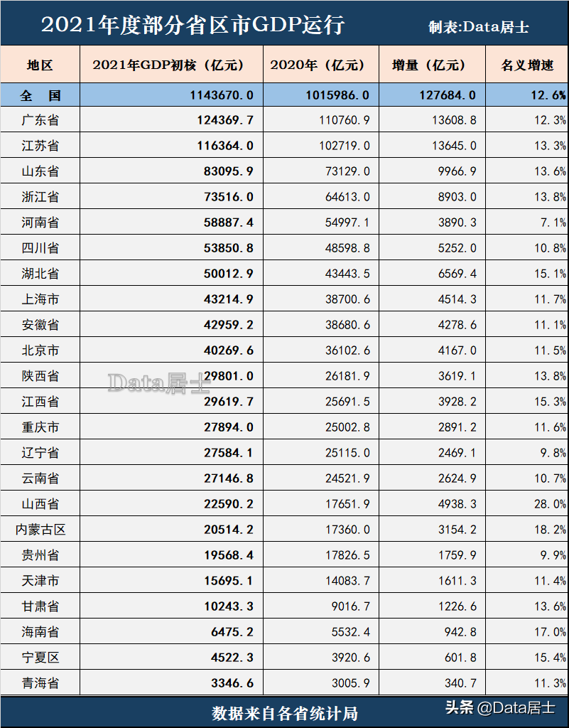Click Guangdong GDP value 124369.7
Image resolution: width=569 pixels, height=728 pixels.
pyautogui.click(x=225, y=120)
